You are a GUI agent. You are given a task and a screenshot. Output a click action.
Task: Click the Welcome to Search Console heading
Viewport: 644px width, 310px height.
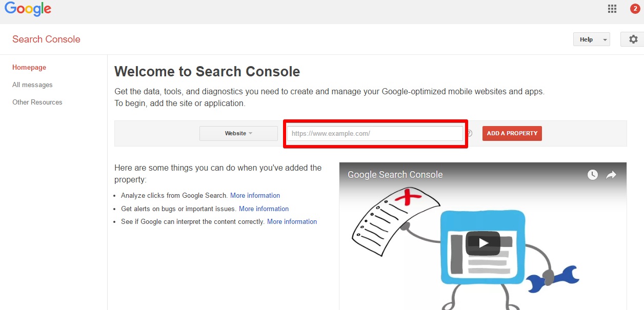(207, 72)
